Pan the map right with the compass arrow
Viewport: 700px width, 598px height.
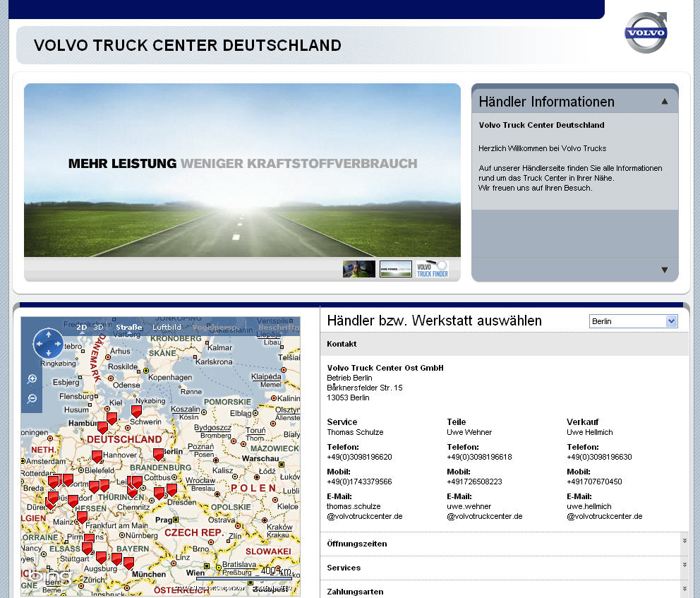tap(58, 343)
